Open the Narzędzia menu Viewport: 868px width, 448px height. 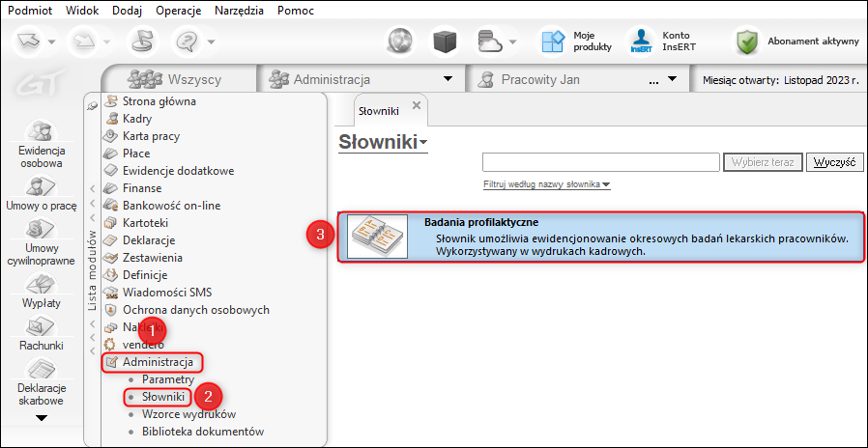239,11
